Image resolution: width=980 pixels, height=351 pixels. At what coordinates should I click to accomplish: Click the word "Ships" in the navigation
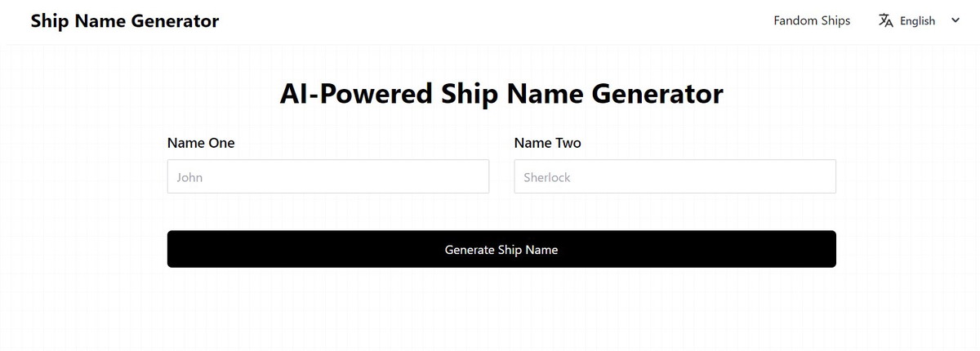click(835, 20)
